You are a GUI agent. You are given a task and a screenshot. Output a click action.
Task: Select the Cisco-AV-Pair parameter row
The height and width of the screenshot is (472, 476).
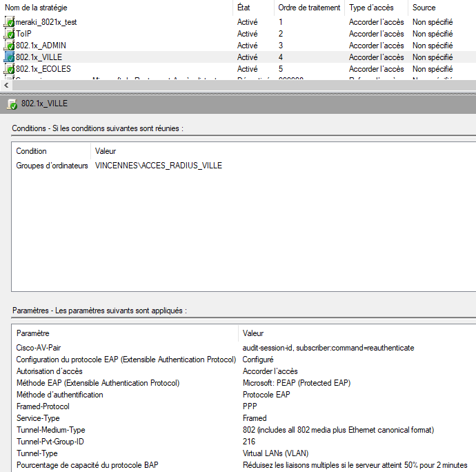(x=244, y=348)
